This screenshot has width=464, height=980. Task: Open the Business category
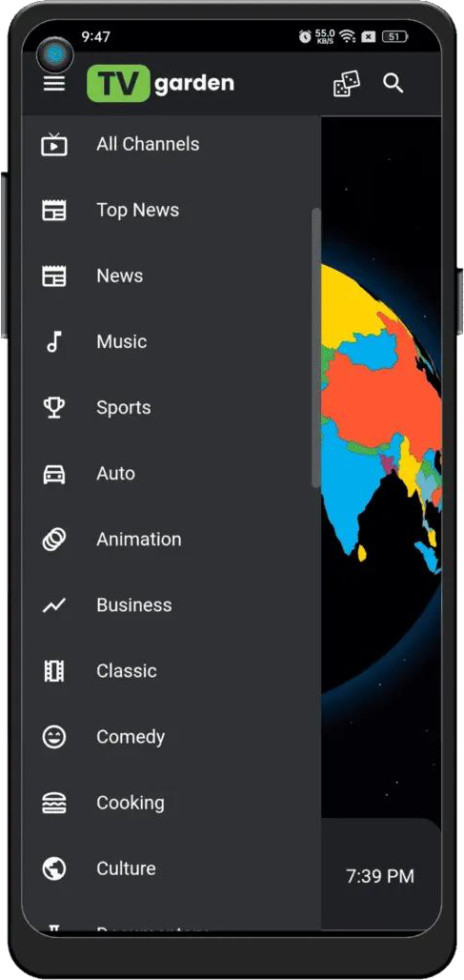tap(171, 605)
